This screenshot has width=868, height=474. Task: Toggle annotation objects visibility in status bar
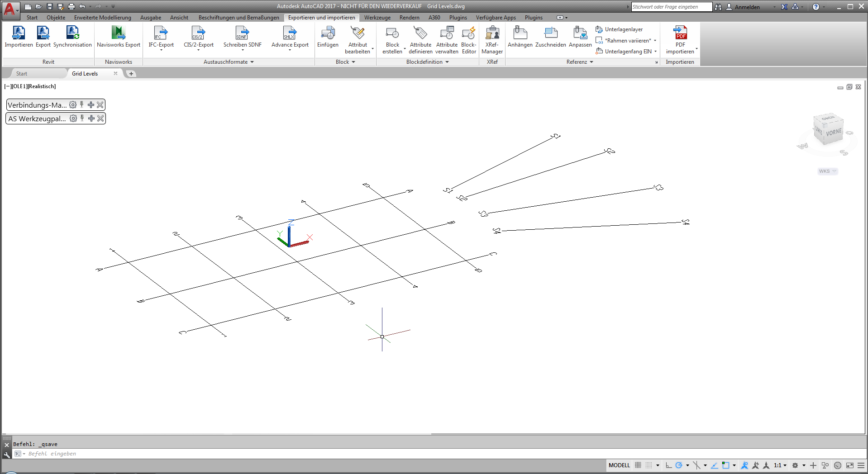[x=744, y=465]
